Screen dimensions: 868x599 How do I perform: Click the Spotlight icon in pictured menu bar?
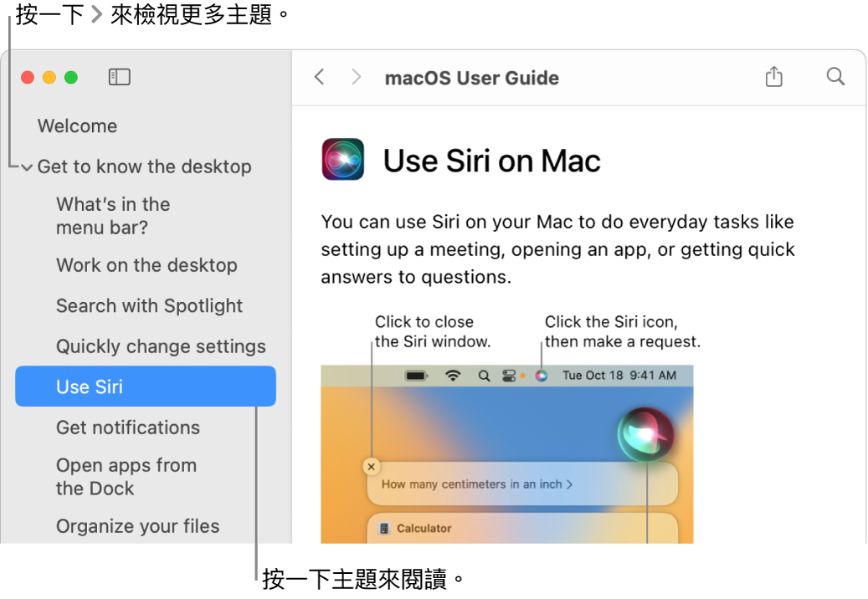click(484, 376)
